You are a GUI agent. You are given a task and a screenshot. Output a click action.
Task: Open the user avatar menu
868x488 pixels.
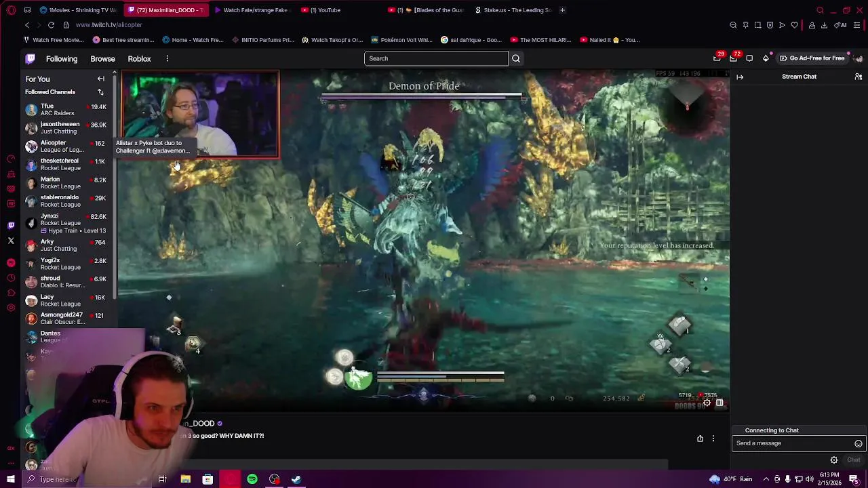pos(859,58)
